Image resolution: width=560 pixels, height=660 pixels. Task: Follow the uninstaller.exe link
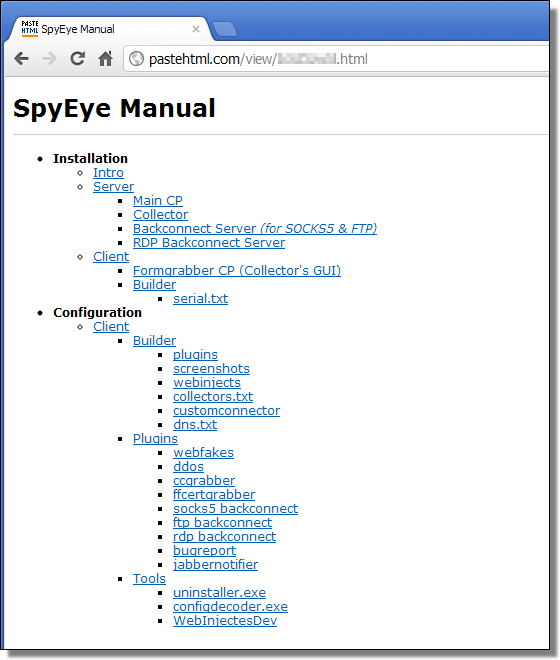(x=219, y=592)
